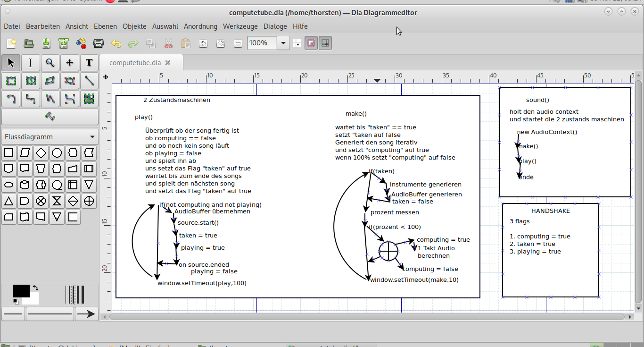Select the Text tool in the toolbox
The width and height of the screenshot is (644, 347).
click(x=89, y=63)
